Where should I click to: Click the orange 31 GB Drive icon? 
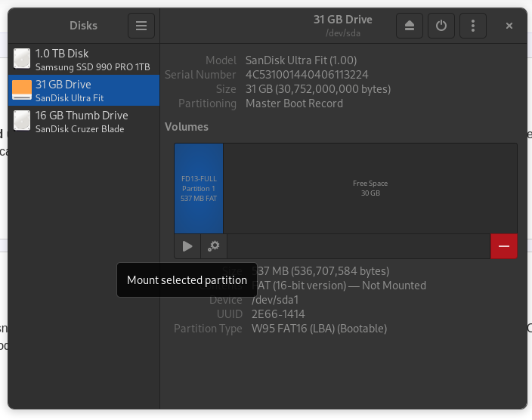[22, 90]
